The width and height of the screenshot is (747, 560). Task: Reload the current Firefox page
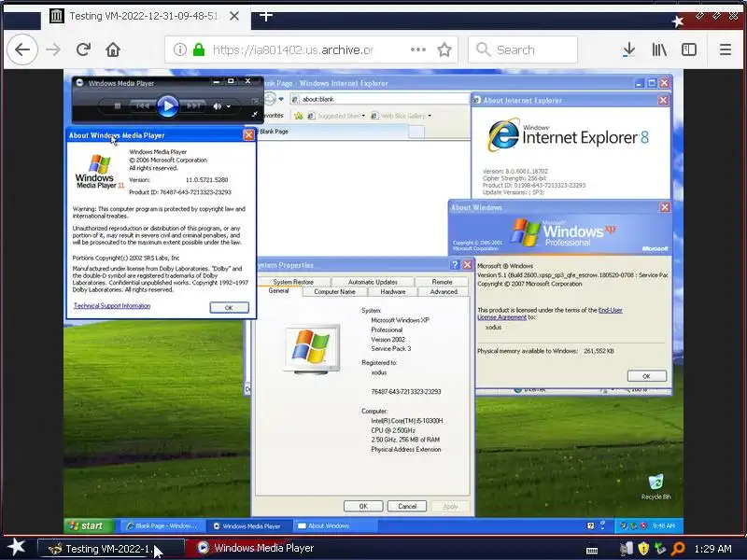pos(83,49)
